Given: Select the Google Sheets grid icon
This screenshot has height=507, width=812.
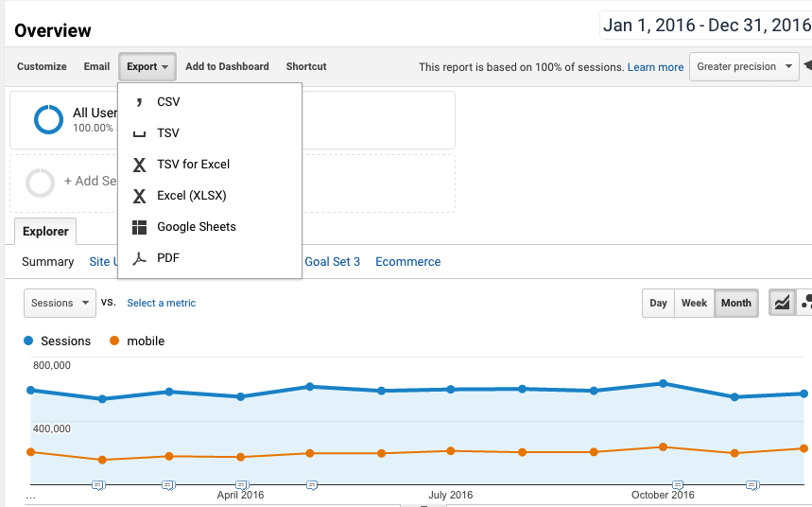Looking at the screenshot, I should point(139,227).
